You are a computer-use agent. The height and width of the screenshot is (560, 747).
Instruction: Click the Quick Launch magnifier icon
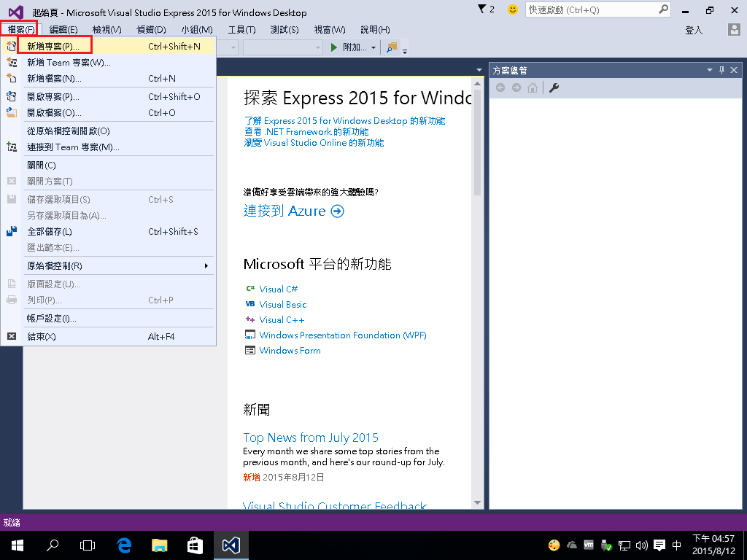pos(663,9)
